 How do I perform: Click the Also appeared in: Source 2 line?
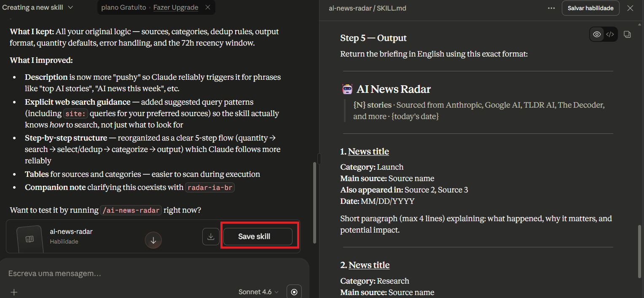point(404,190)
